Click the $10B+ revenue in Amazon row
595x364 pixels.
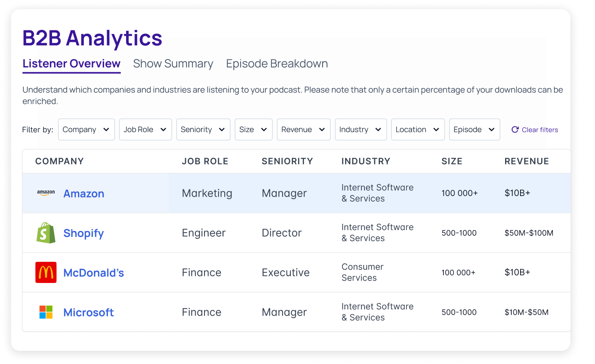tap(517, 193)
